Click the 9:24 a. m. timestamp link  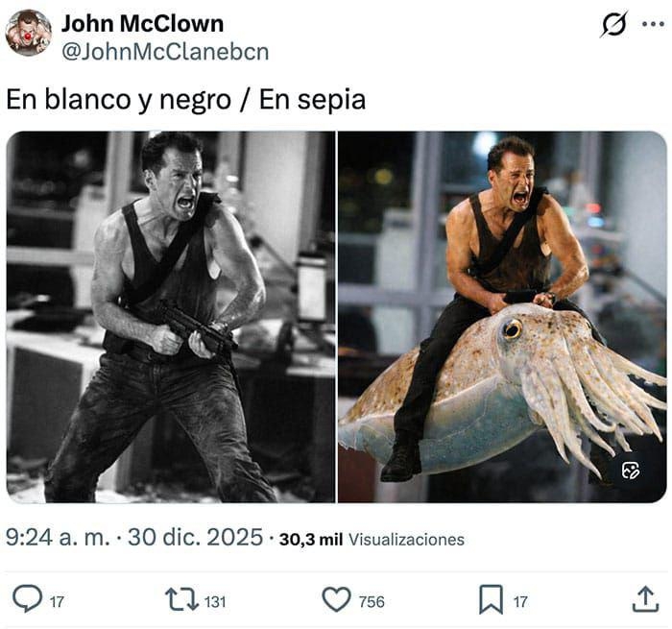click(58, 537)
